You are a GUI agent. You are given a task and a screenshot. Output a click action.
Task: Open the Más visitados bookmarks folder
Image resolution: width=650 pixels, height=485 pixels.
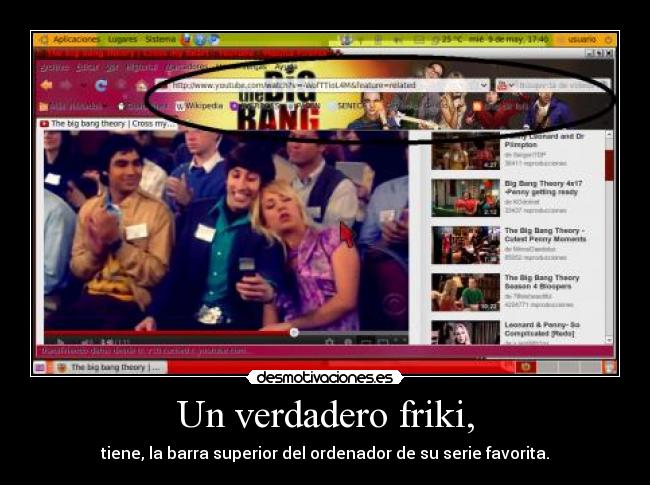coord(73,107)
